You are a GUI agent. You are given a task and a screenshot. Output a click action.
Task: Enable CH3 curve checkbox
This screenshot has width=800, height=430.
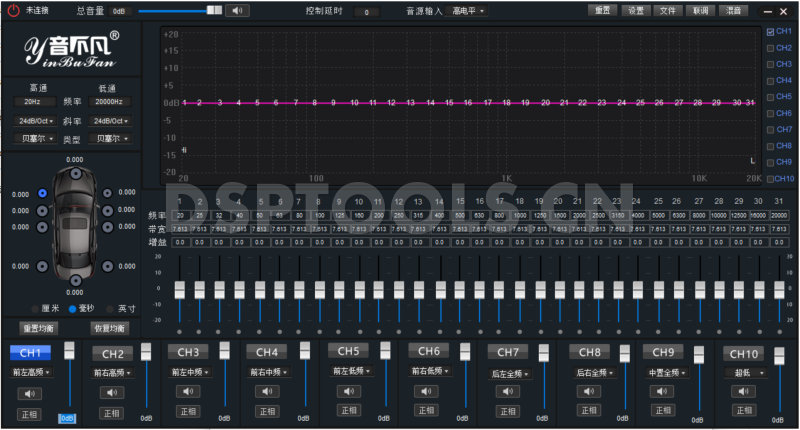[770, 65]
